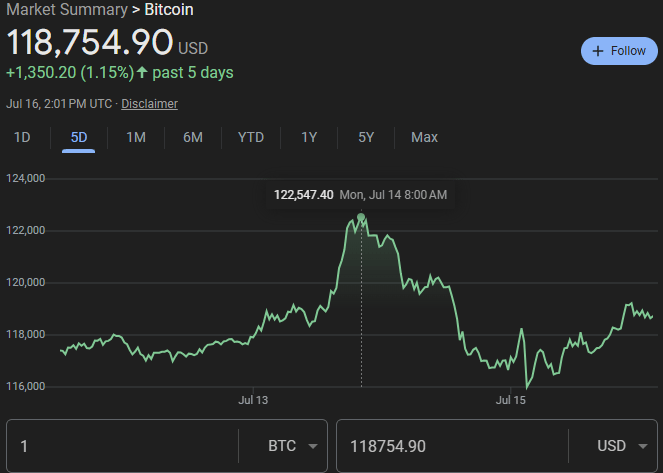Click the Jul 15 axis label
The image size is (663, 473).
click(x=510, y=400)
